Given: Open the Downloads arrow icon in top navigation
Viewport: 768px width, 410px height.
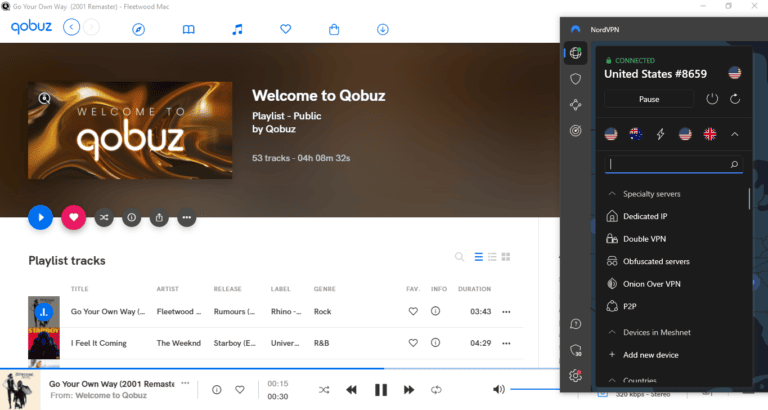Looking at the screenshot, I should tap(383, 29).
